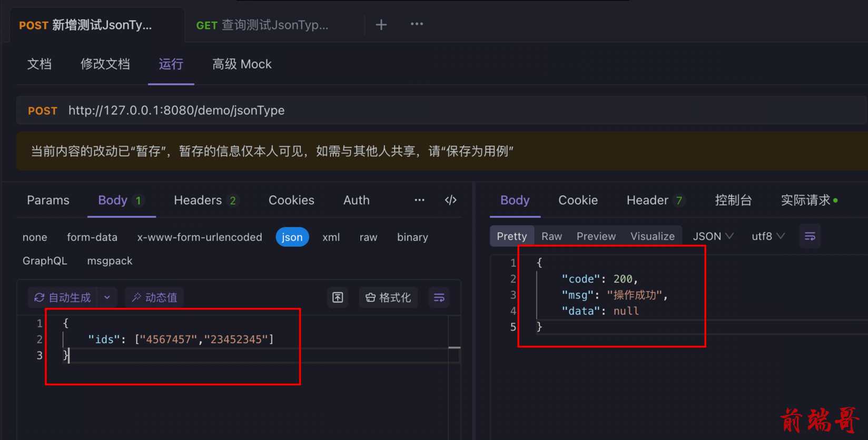The image size is (868, 440).
Task: Click the "data": null response line
Action: tap(600, 311)
